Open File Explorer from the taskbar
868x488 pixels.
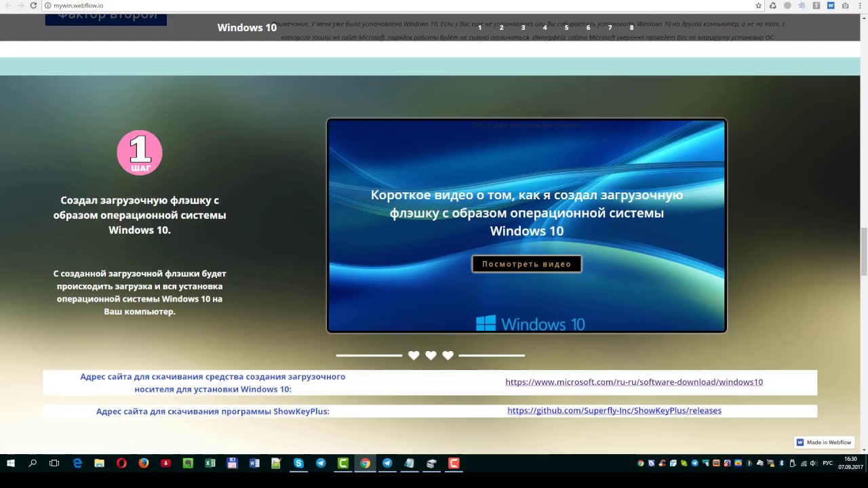(100, 464)
